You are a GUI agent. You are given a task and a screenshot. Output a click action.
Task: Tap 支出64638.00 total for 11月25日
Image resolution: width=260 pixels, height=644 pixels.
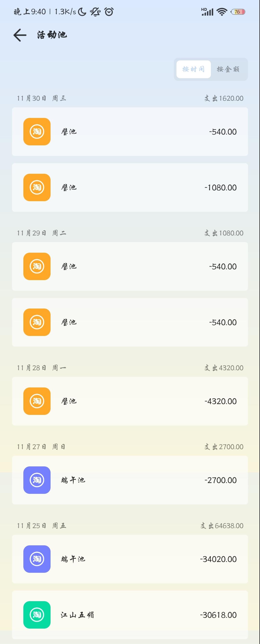[x=222, y=526]
